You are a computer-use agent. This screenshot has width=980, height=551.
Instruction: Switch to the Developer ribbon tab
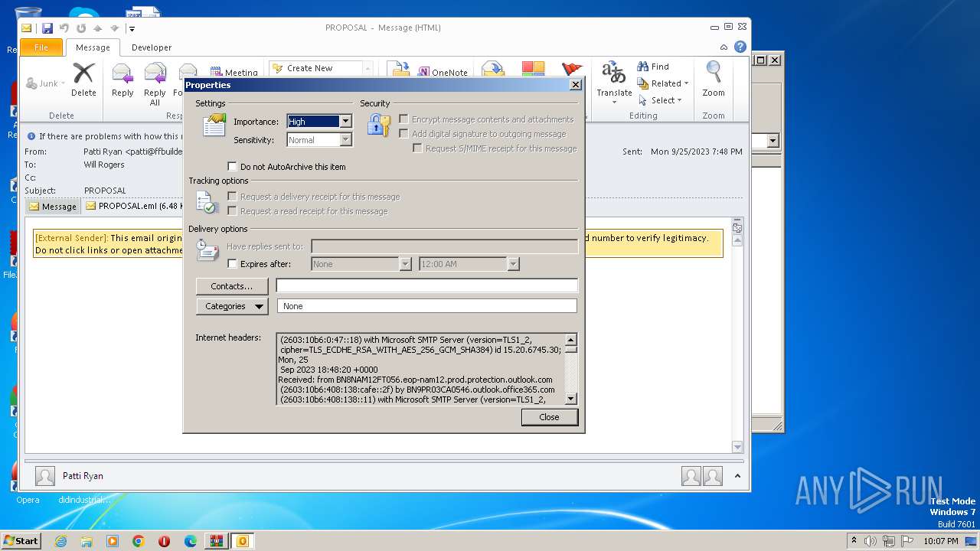tap(152, 47)
